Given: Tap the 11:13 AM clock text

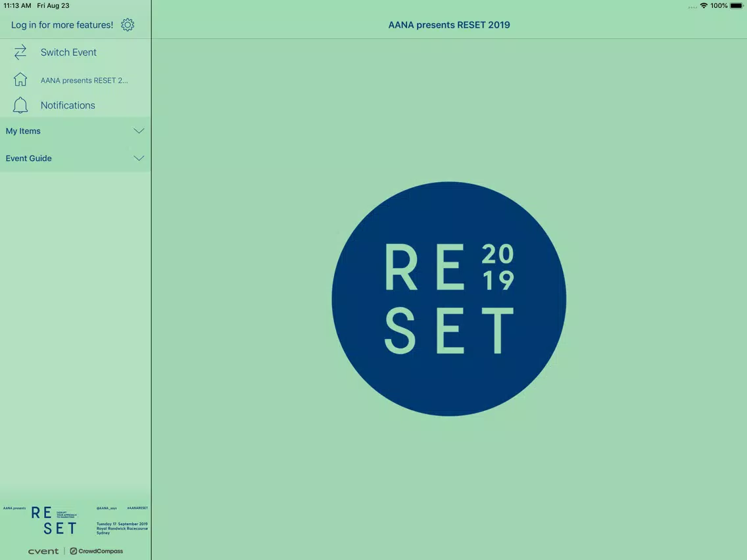Looking at the screenshot, I should click(x=17, y=6).
